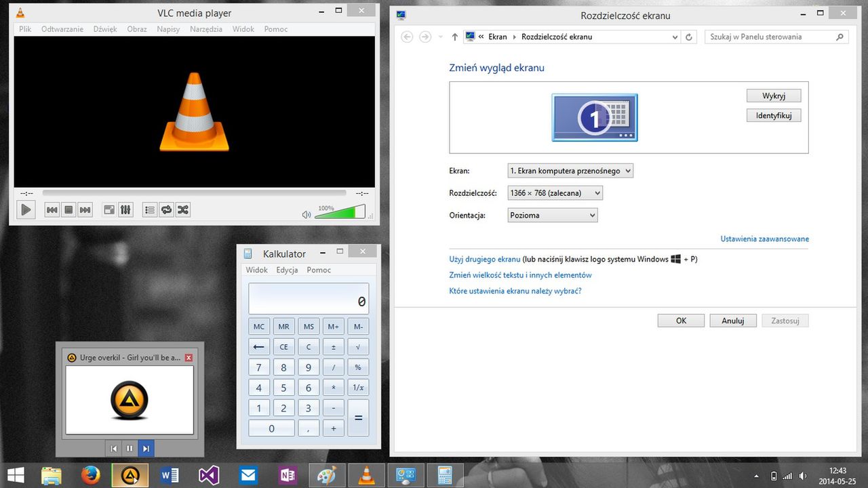868x488 pixels.
Task: Open Visual Studio from the taskbar
Action: (x=209, y=475)
